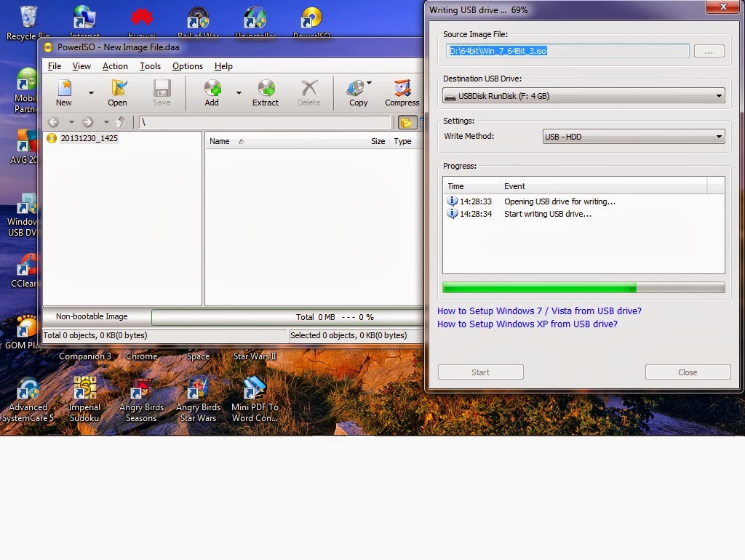Open the Back history dropdown arrow
Viewport: 745px width, 560px height.
[71, 122]
